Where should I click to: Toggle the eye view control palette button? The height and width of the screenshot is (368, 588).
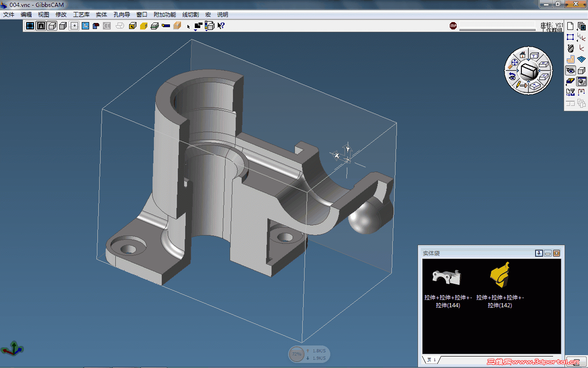pyautogui.click(x=571, y=70)
